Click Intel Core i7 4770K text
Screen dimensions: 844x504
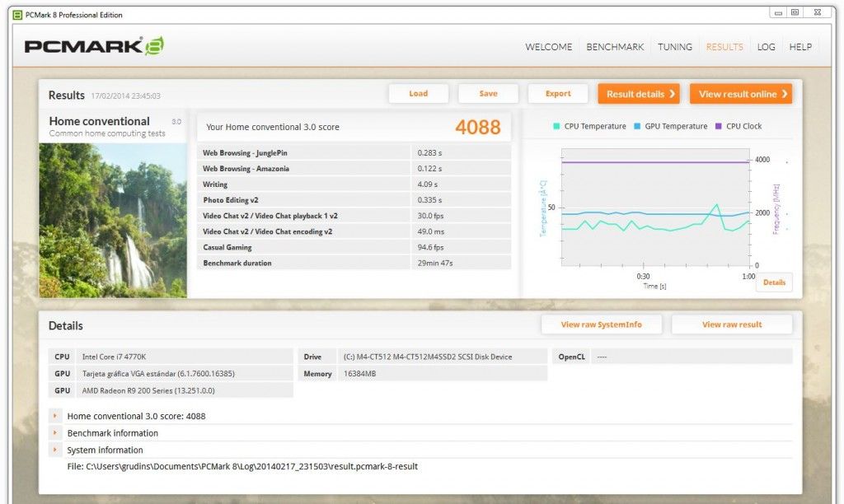coord(114,357)
